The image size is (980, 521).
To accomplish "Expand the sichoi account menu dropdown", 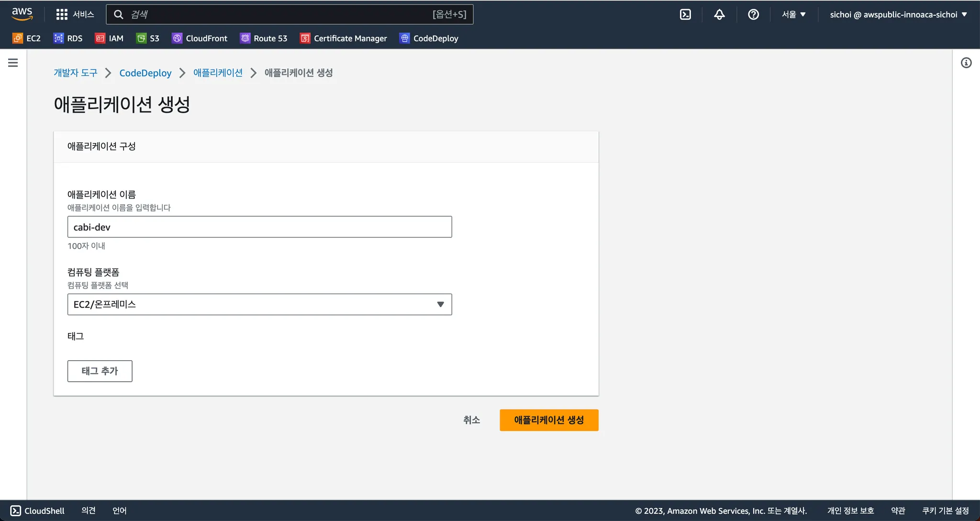I will 898,14.
